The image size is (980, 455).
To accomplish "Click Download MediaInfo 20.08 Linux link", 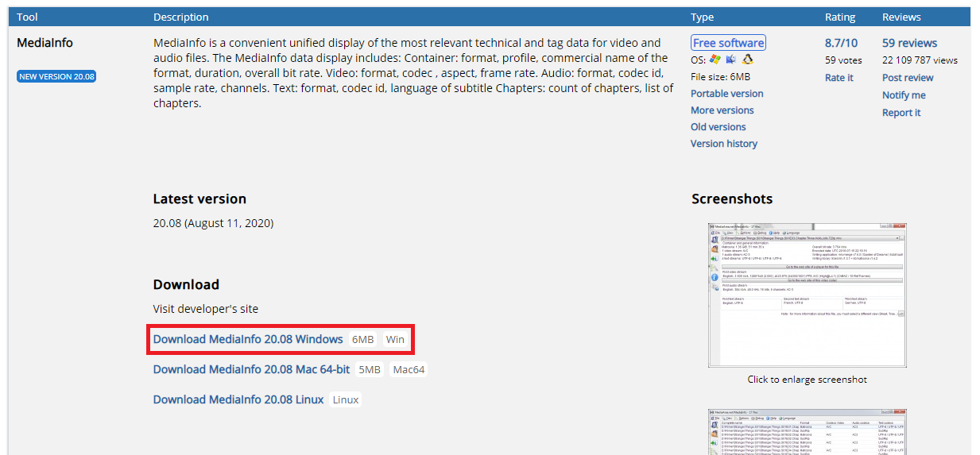I will pos(238,399).
